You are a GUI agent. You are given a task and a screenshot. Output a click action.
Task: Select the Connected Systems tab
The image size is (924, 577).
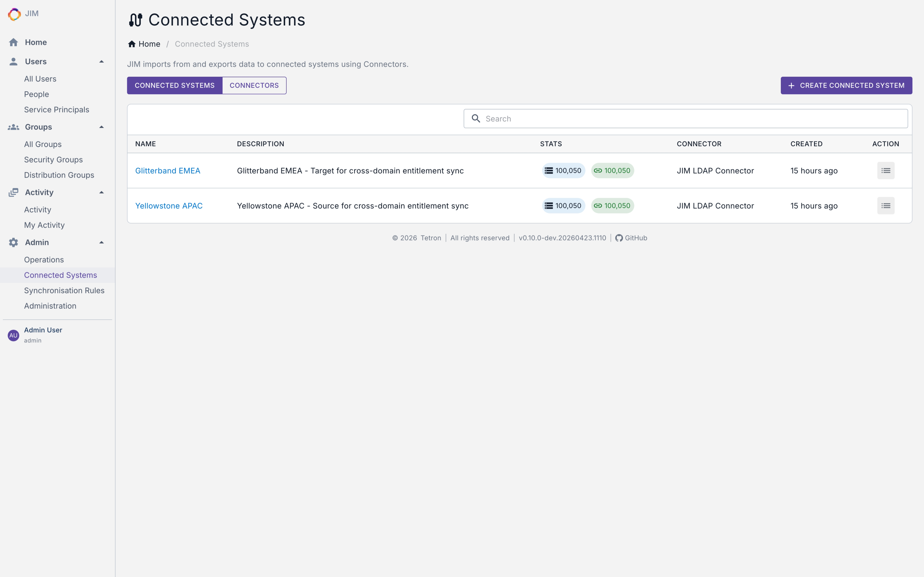175,85
